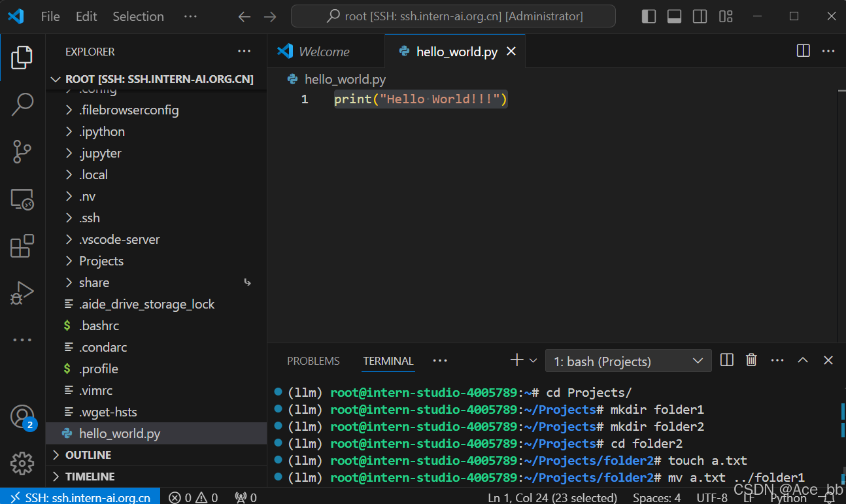Screen dimensions: 846x504
Task: Go forward with the right arrow
Action: 269,16
